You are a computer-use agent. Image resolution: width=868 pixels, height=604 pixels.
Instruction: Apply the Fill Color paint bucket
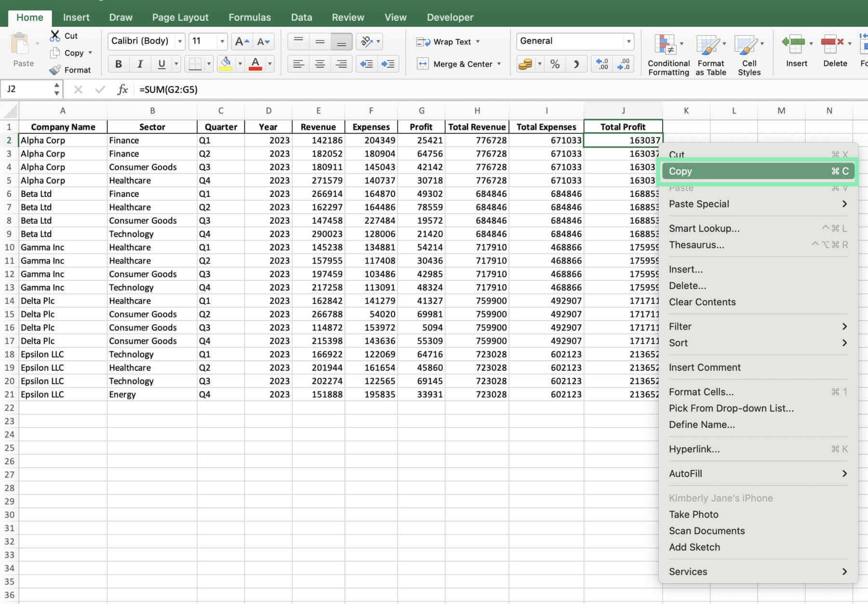tap(225, 64)
